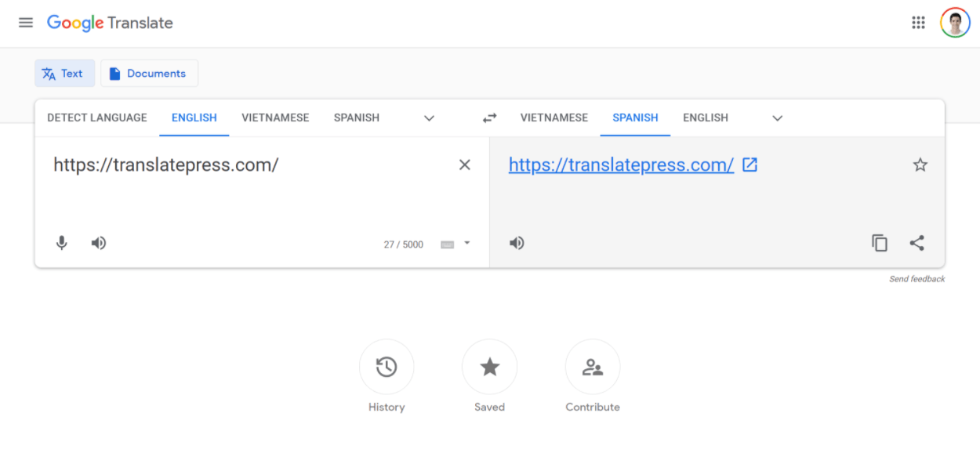Open the main navigation hamburger menu
Viewport: 980px width, 471px height.
[x=25, y=22]
